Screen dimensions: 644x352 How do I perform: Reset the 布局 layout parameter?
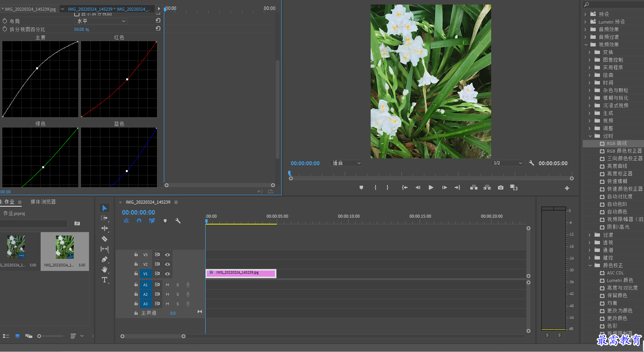click(158, 20)
